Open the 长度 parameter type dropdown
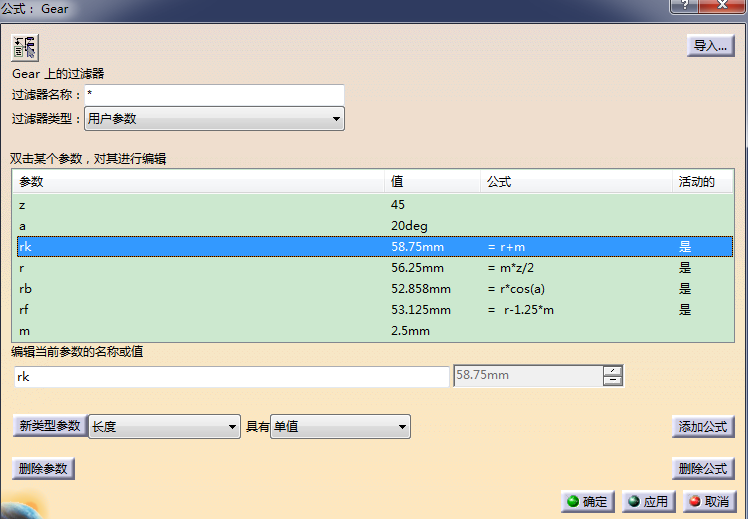This screenshot has width=748, height=519. pos(165,427)
